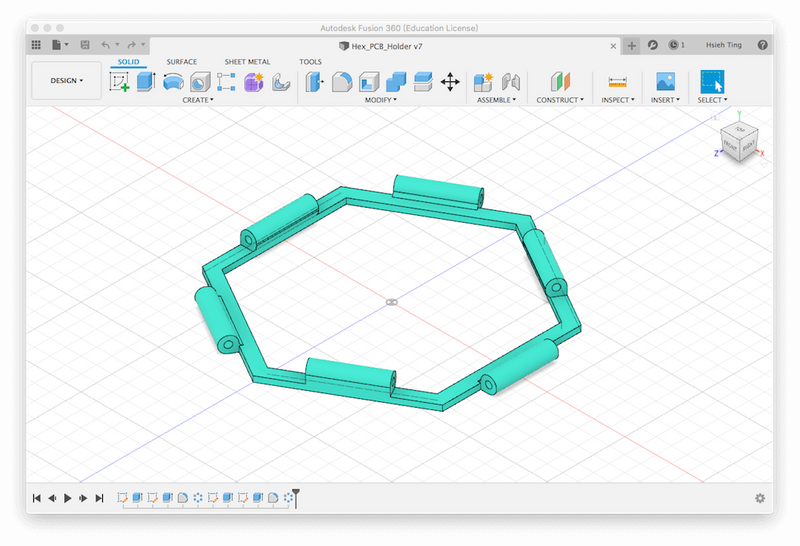The height and width of the screenshot is (546, 800).
Task: Click the Save icon in top bar
Action: tap(85, 45)
